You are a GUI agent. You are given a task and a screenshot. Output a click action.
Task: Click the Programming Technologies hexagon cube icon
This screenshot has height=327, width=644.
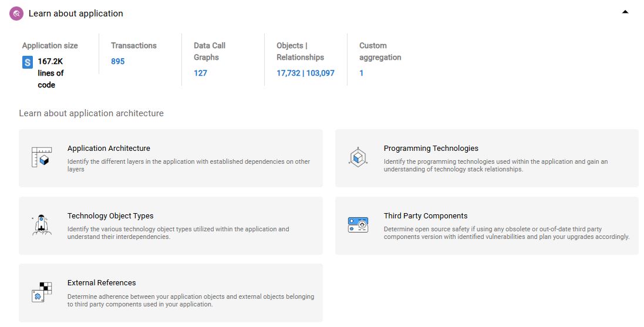pos(358,157)
